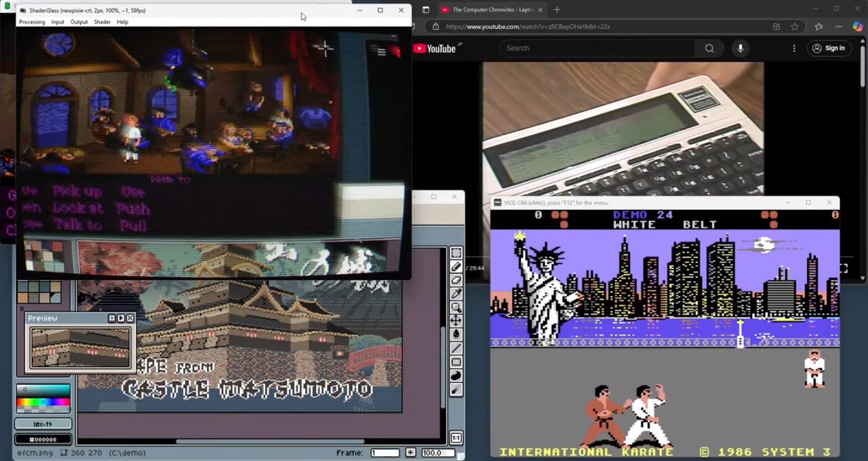Click the teal gradient shade picker

(x=43, y=391)
